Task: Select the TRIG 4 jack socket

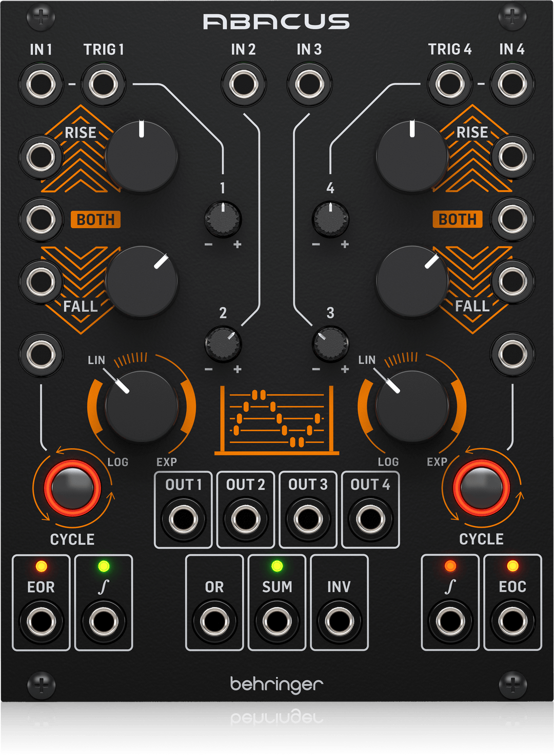Action: click(x=450, y=84)
